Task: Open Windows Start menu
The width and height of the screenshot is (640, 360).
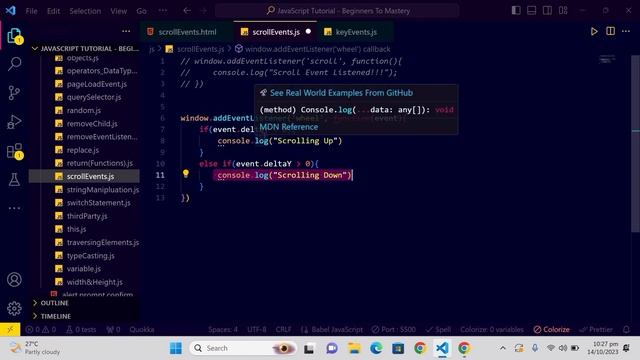Action: pyautogui.click(x=176, y=348)
